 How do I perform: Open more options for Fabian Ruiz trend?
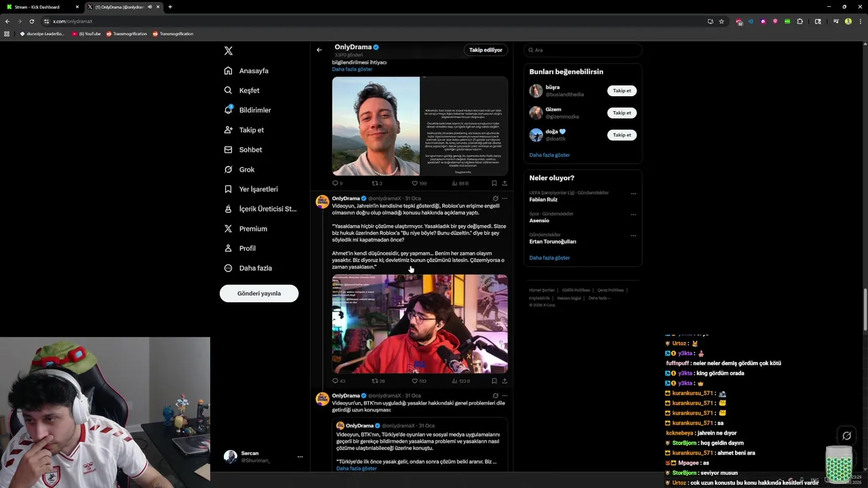point(633,194)
